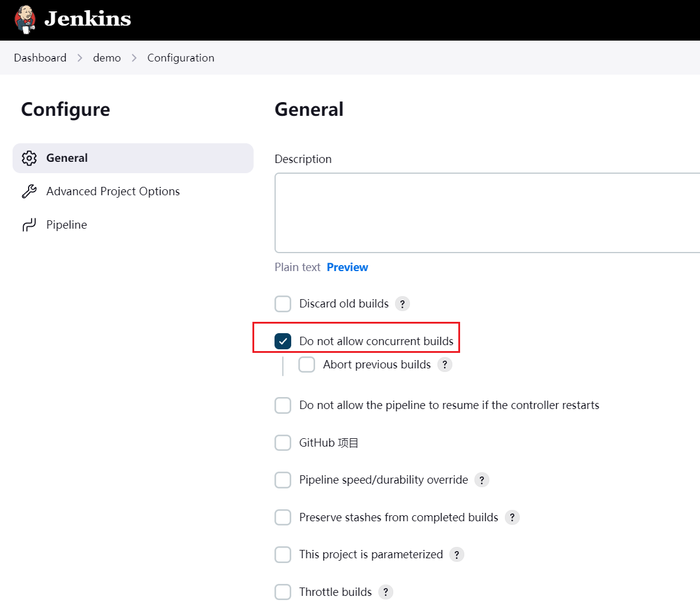Screen dimensions: 700x612
Task: Tick the Abort previous builds checkbox
Action: (307, 365)
